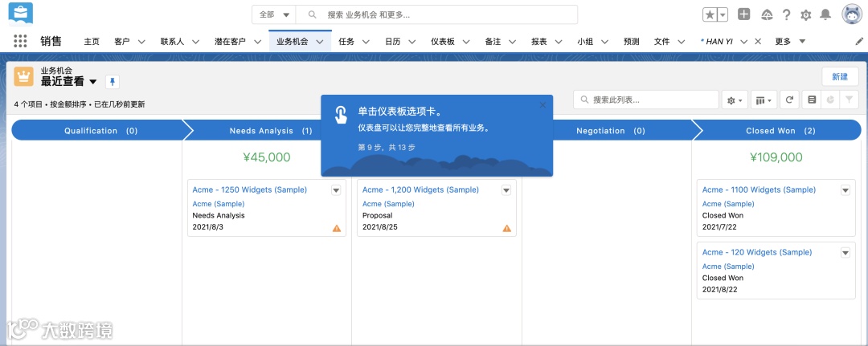
Task: Click warning icon on Acme 1250 Widgets card
Action: pyautogui.click(x=337, y=228)
